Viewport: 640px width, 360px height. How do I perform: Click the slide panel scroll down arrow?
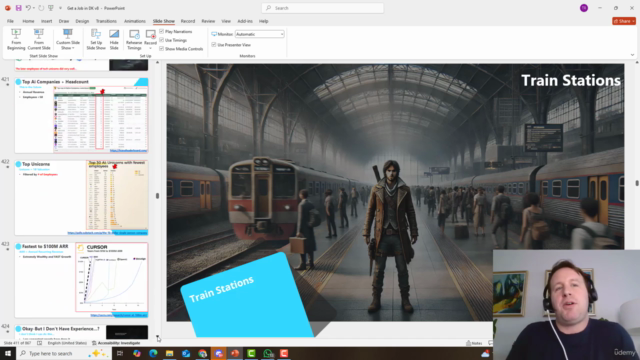pos(158,337)
